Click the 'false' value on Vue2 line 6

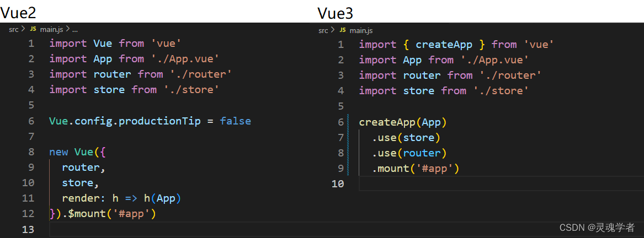tap(235, 121)
